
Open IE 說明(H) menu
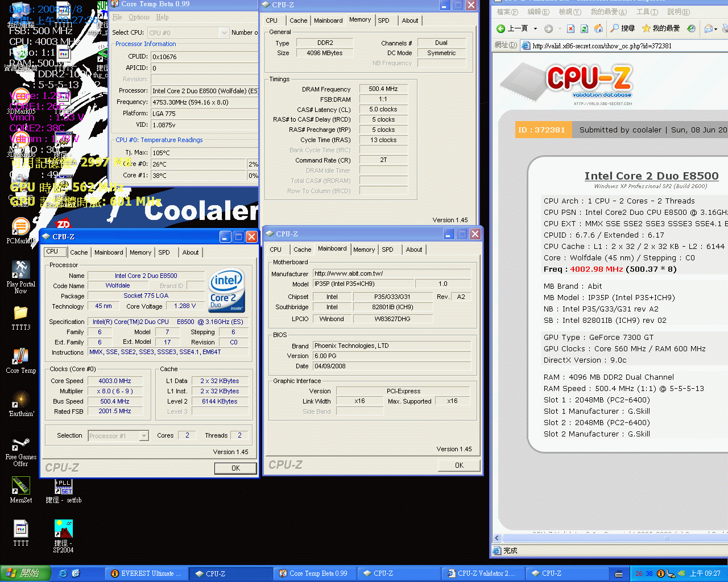678,12
